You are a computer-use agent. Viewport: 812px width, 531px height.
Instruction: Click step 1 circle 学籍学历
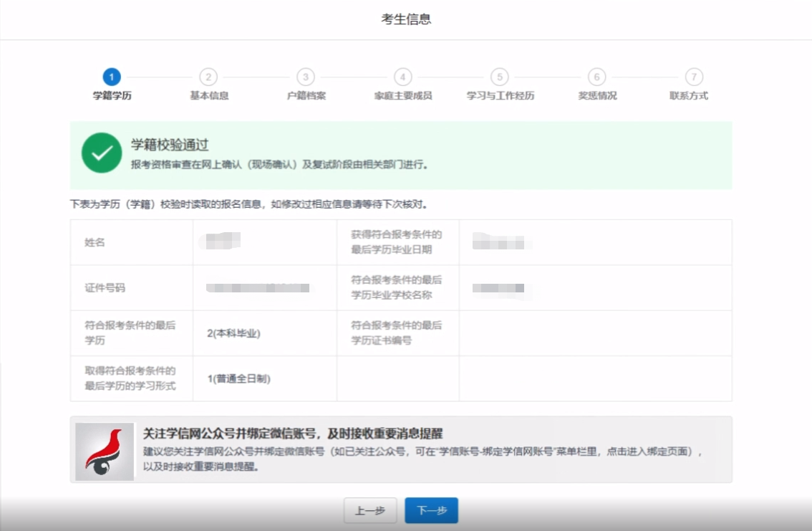(112, 77)
